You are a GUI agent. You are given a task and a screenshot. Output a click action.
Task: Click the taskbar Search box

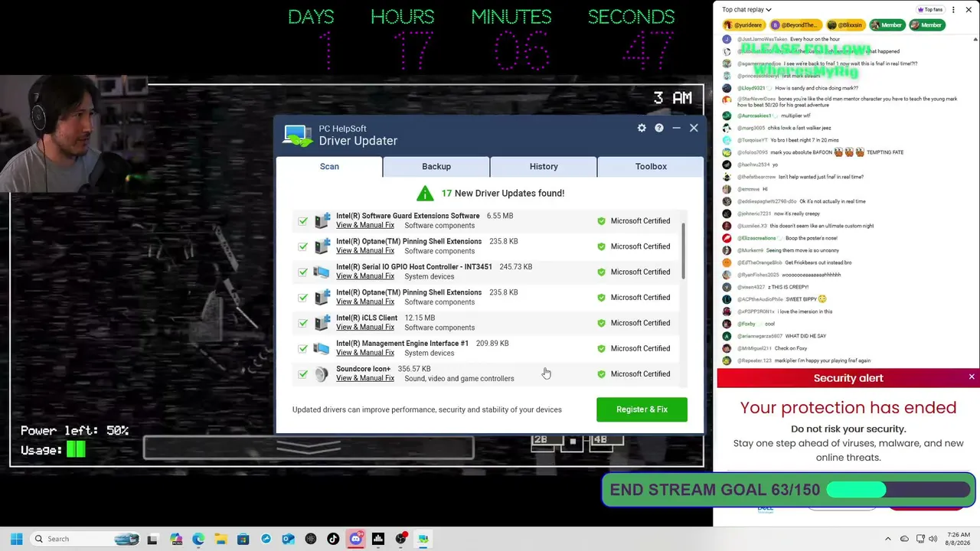click(x=85, y=539)
